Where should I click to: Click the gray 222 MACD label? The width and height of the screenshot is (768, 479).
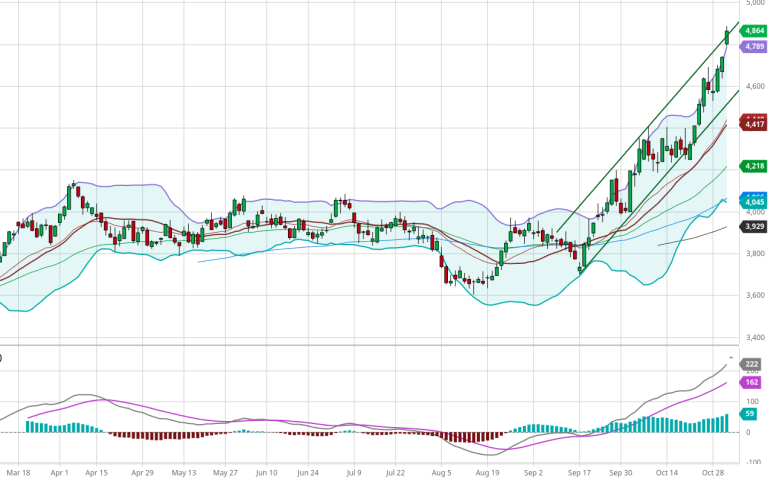(752, 365)
